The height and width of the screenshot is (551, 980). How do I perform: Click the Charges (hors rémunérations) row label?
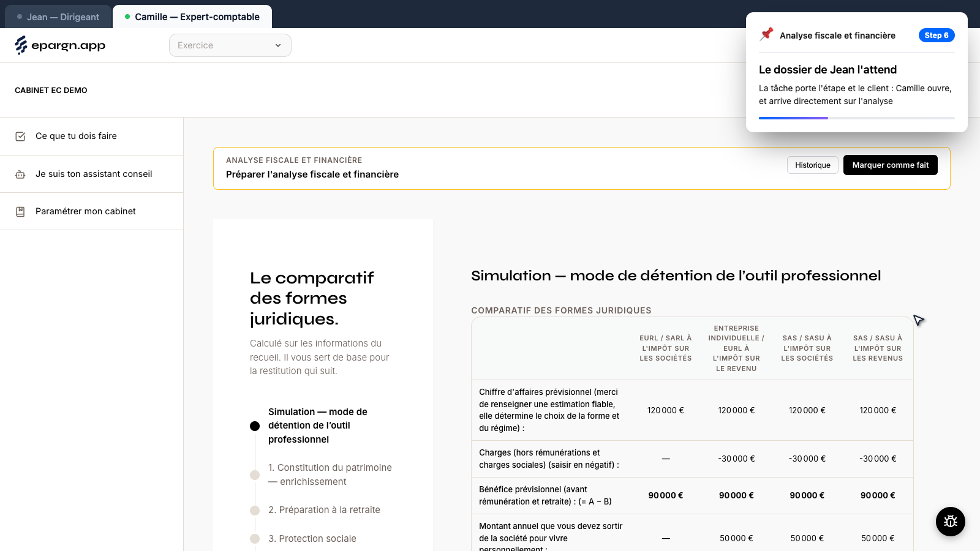click(549, 459)
